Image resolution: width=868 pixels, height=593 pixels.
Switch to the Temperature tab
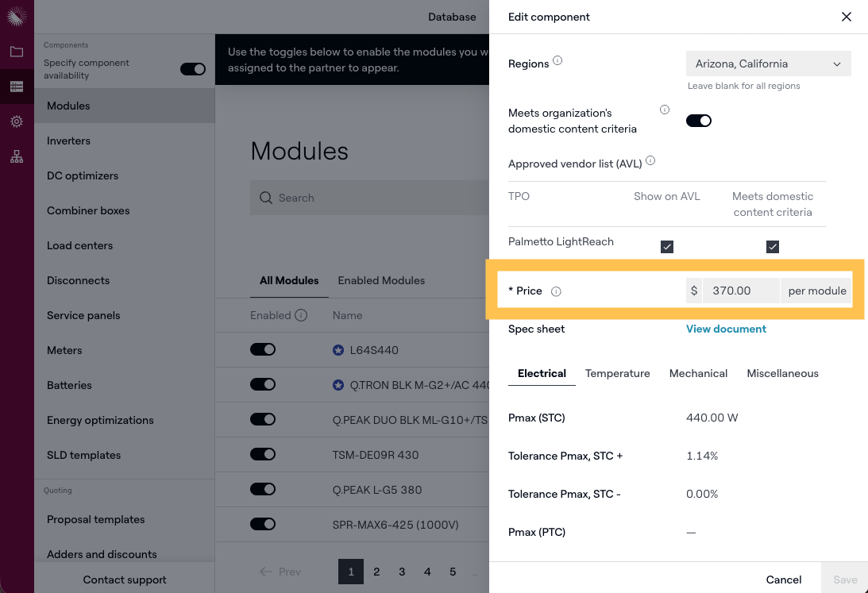[x=617, y=373]
